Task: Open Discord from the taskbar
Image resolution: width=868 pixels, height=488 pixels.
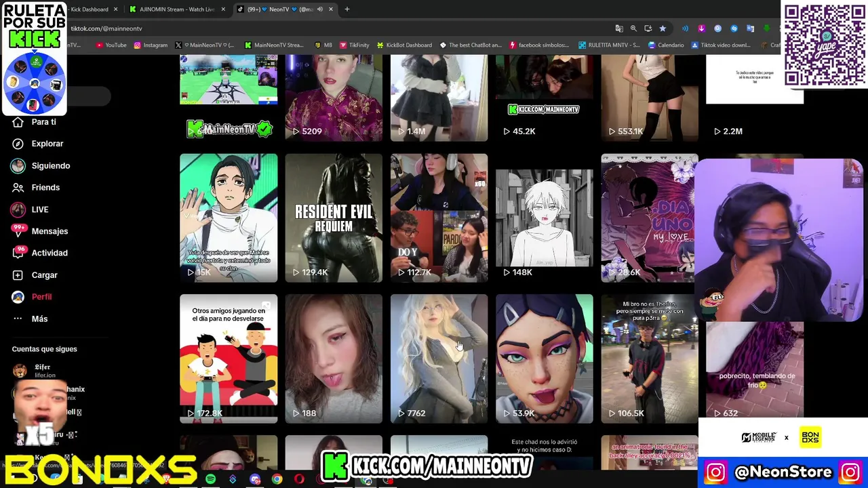Action: (x=255, y=479)
